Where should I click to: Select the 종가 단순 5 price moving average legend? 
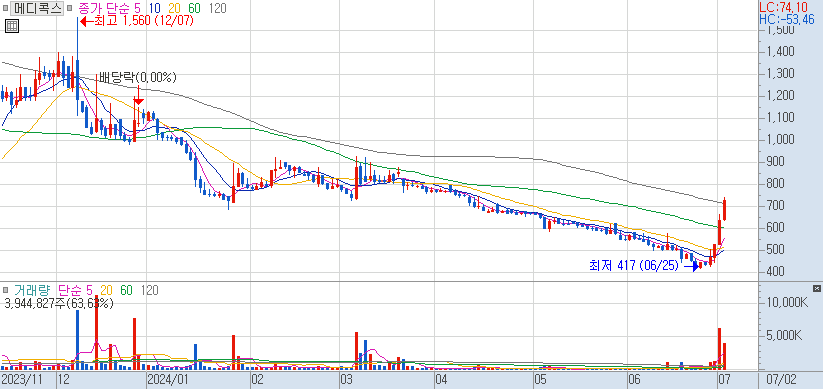click(x=109, y=8)
